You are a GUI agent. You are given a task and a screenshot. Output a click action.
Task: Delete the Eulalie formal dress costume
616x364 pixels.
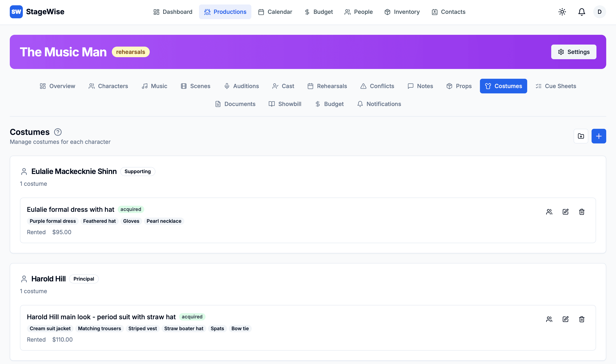581,212
